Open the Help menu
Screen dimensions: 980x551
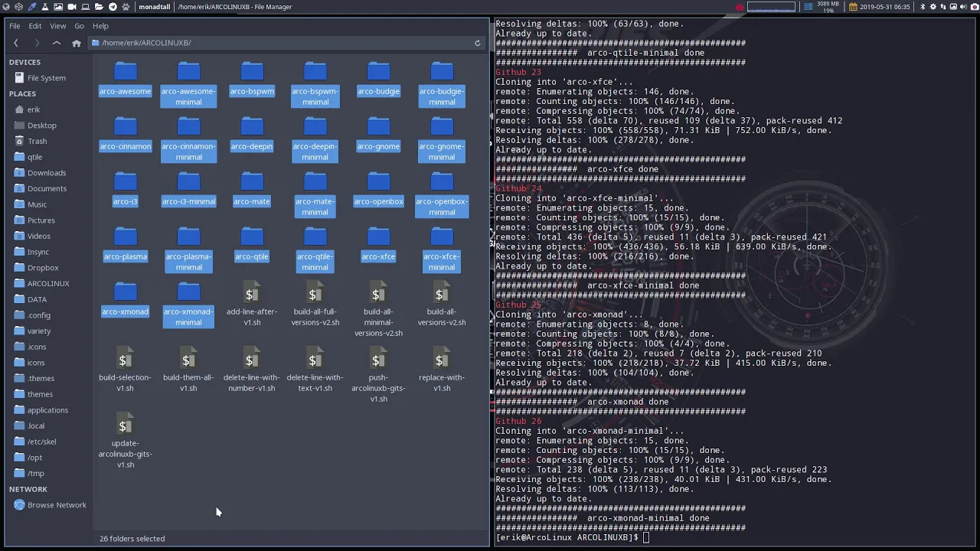(100, 25)
